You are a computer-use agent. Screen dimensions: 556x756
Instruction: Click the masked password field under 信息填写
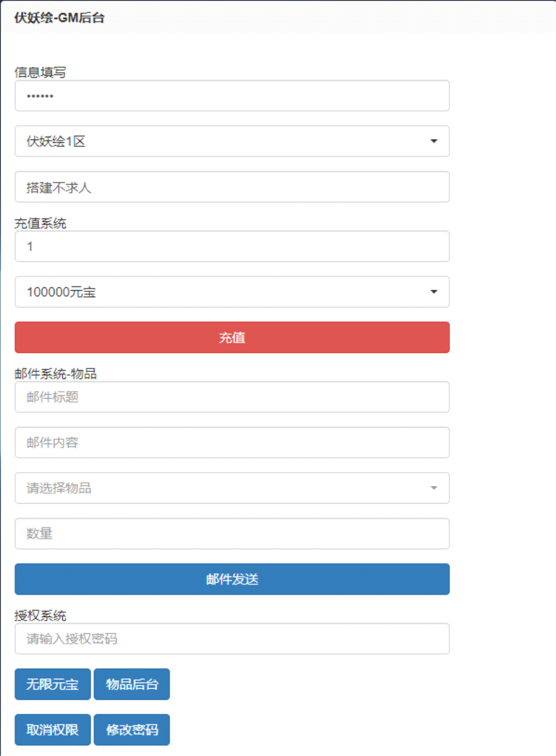(x=232, y=96)
